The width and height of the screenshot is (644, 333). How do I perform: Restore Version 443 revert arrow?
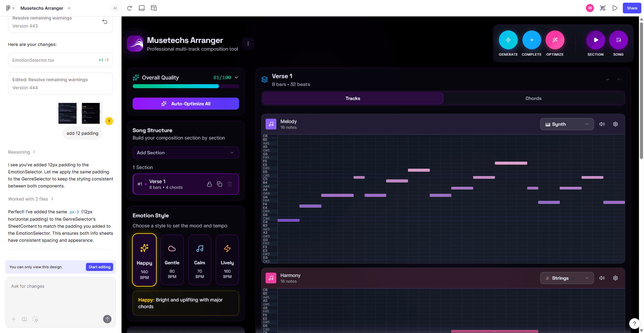pos(105,22)
